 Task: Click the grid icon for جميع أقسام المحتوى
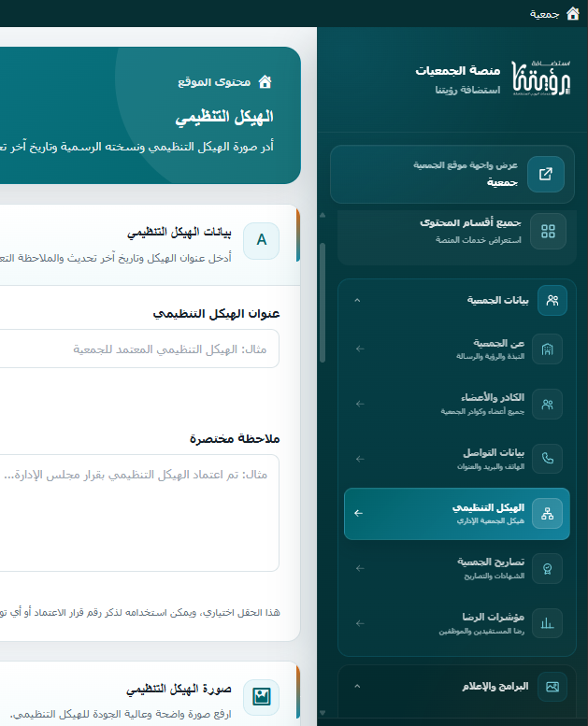[x=548, y=231]
